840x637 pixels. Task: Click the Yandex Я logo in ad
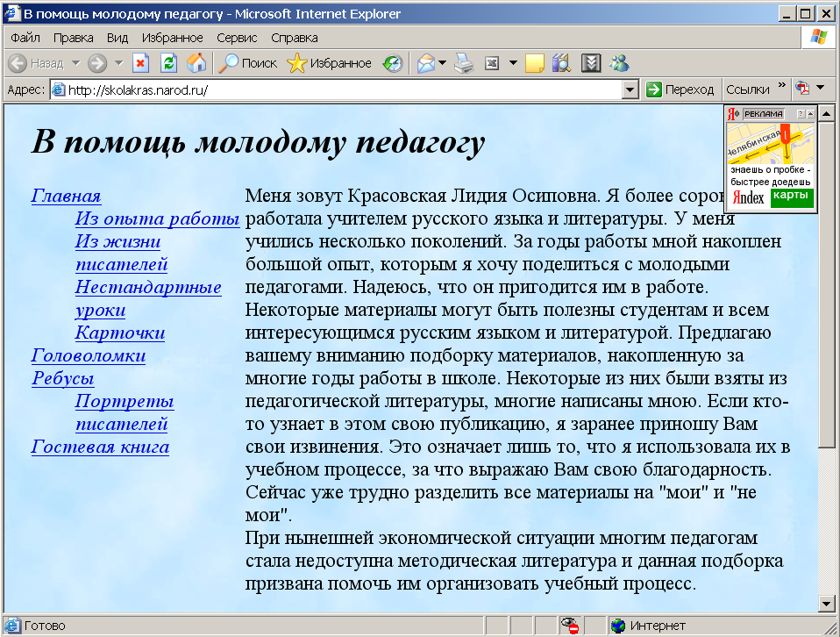(733, 114)
